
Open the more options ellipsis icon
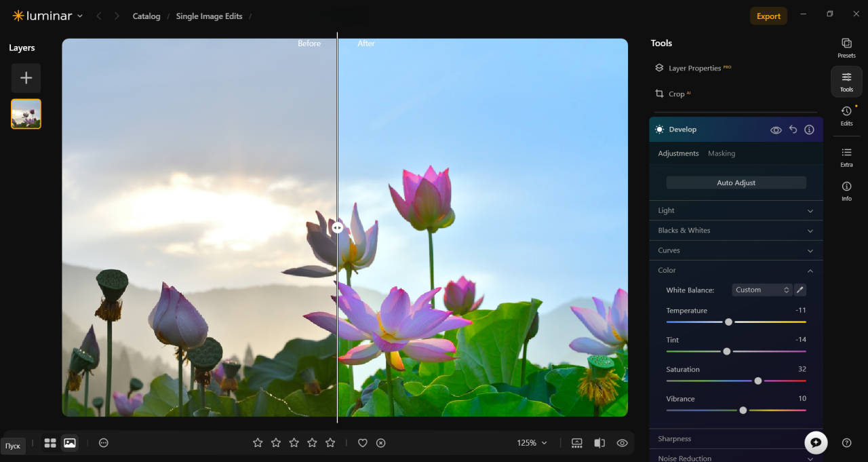104,443
